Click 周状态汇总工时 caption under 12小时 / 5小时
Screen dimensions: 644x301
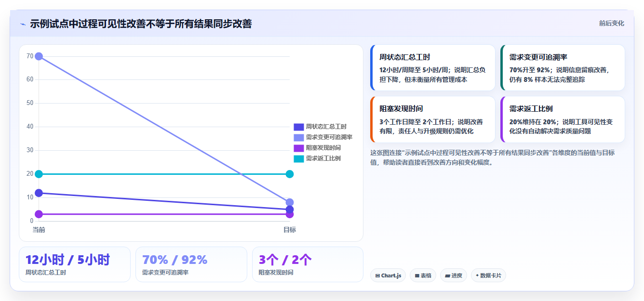tap(46, 273)
